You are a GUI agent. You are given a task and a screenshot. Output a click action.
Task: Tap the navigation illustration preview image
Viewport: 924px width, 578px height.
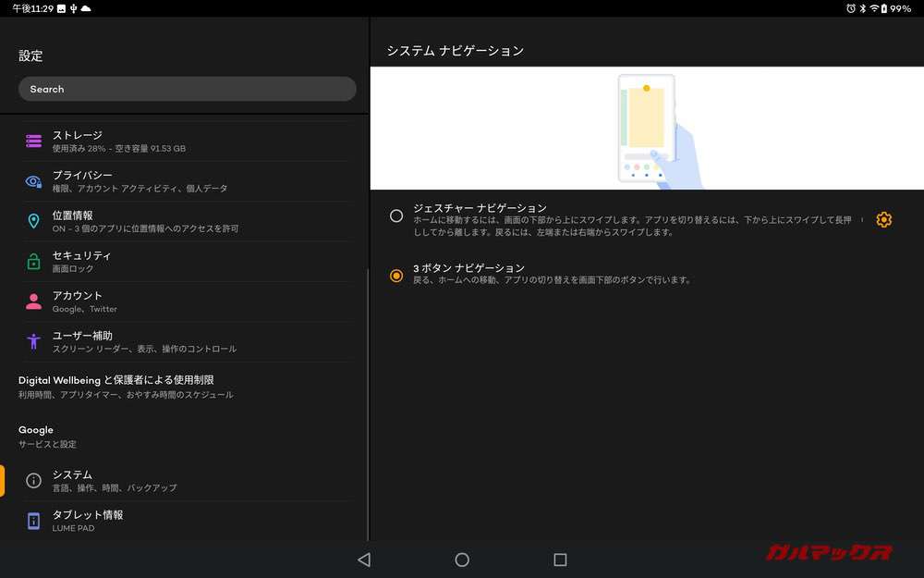pos(647,129)
